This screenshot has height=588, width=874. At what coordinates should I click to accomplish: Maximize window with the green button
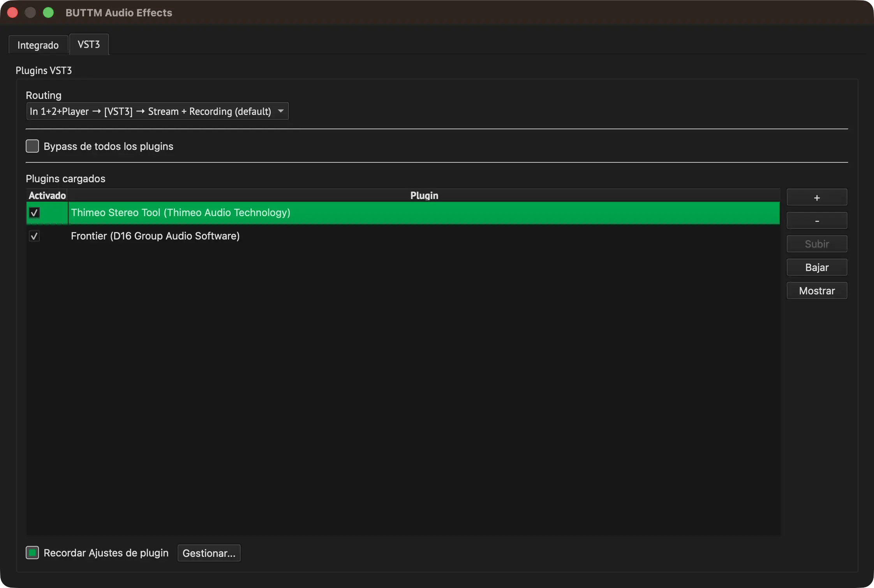point(48,12)
